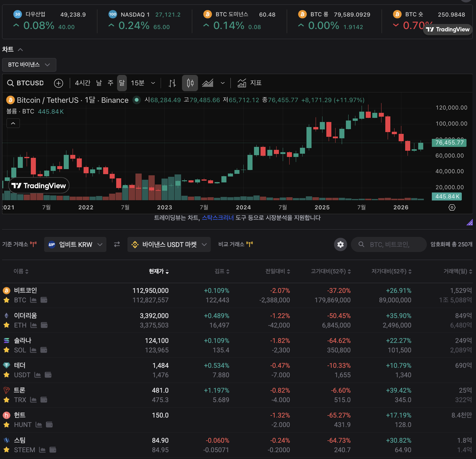This screenshot has width=476, height=459.
Task: Open the chart icon for ETH row
Action: pyautogui.click(x=34, y=325)
